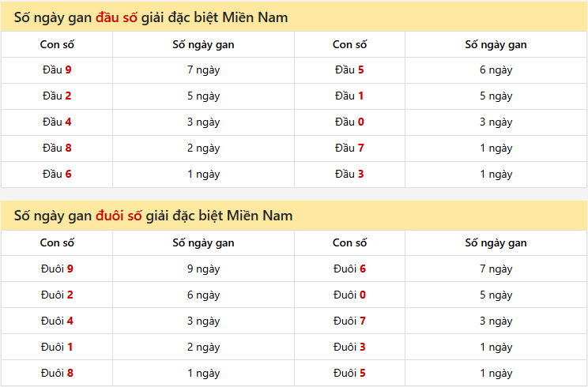The height and width of the screenshot is (387, 588).
Task: Click the 'Đuôi 6' cell
Action: click(349, 269)
